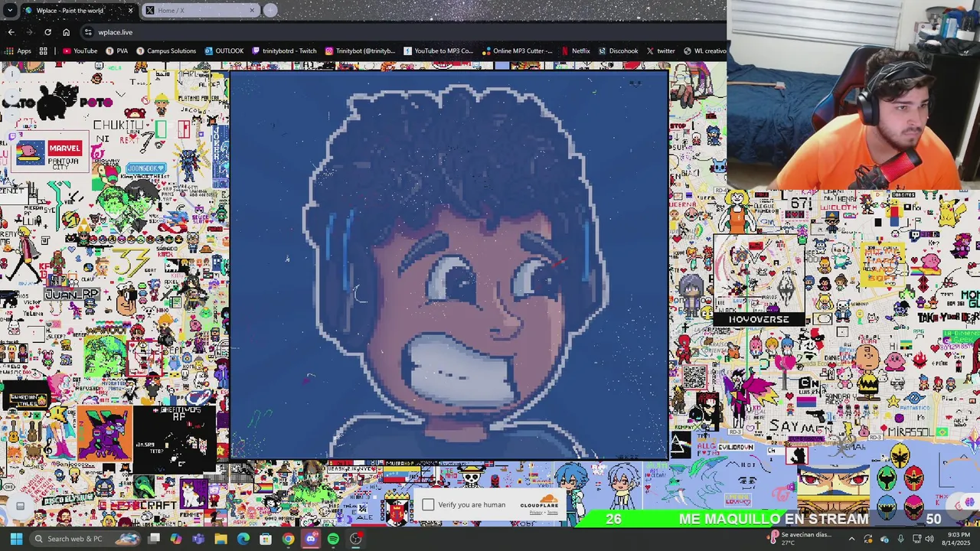
Task: Switch to Google Chrome in the taskbar
Action: point(288,539)
